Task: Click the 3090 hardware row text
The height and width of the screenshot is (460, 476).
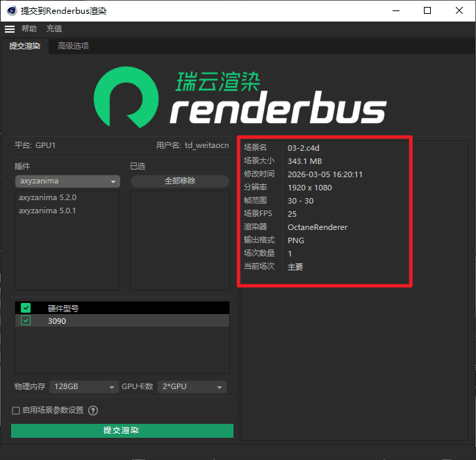Action: 57,321
